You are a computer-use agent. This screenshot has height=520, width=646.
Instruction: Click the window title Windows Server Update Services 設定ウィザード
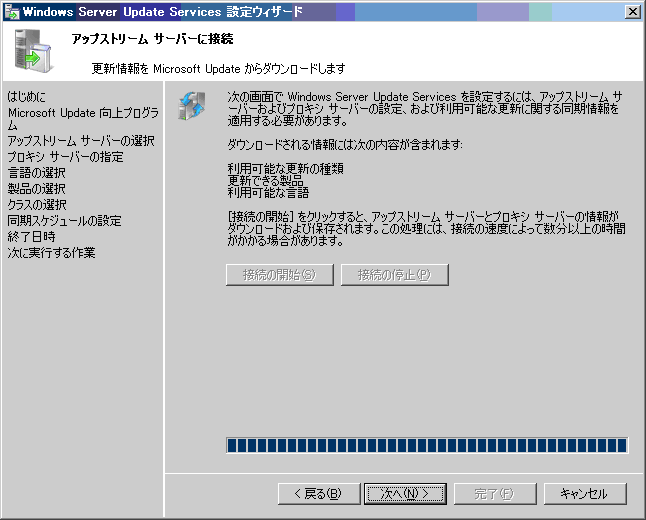tap(163, 12)
